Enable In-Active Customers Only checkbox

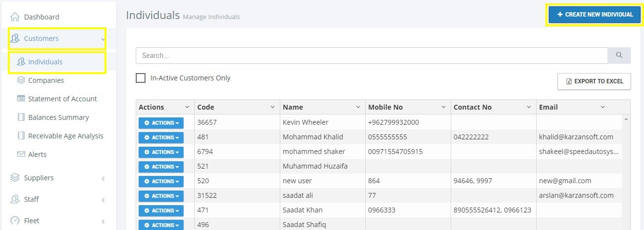(141, 78)
